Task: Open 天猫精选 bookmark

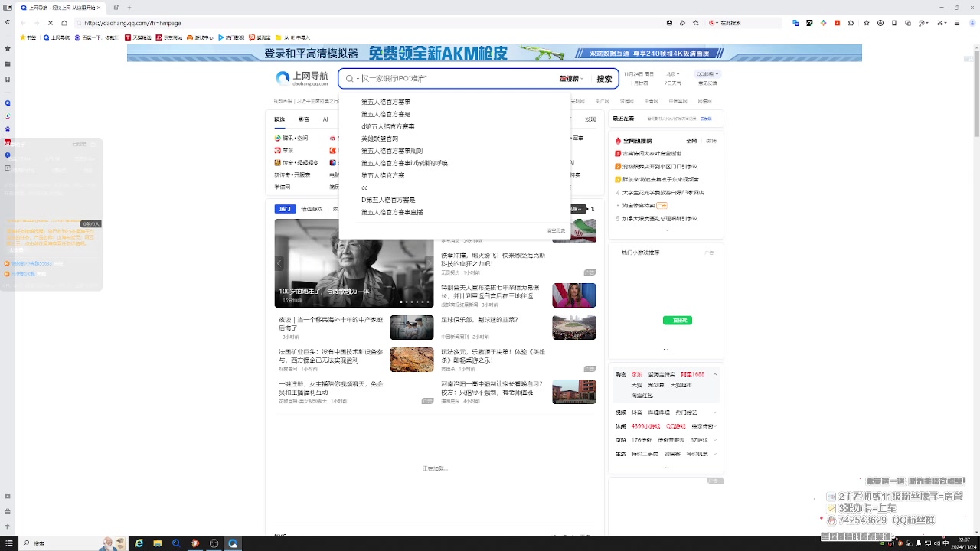Action: tap(139, 37)
